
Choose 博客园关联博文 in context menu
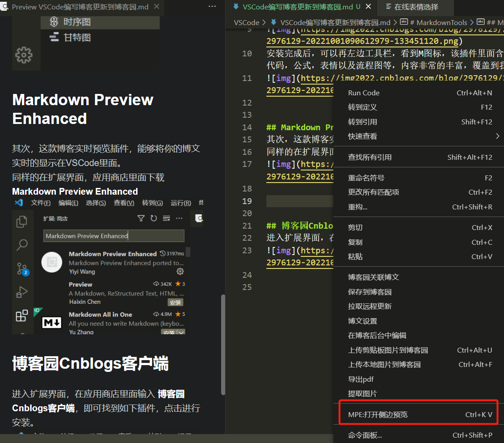[x=420, y=277]
